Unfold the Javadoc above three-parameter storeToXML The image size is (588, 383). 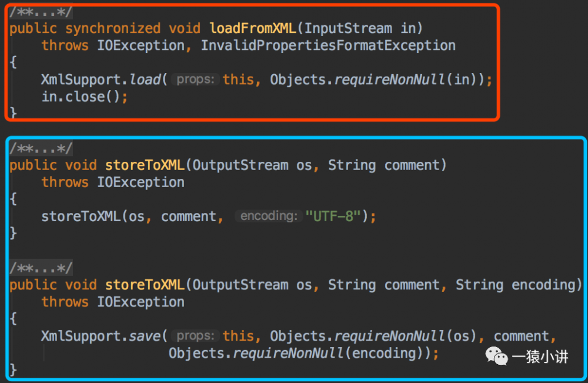coord(41,268)
